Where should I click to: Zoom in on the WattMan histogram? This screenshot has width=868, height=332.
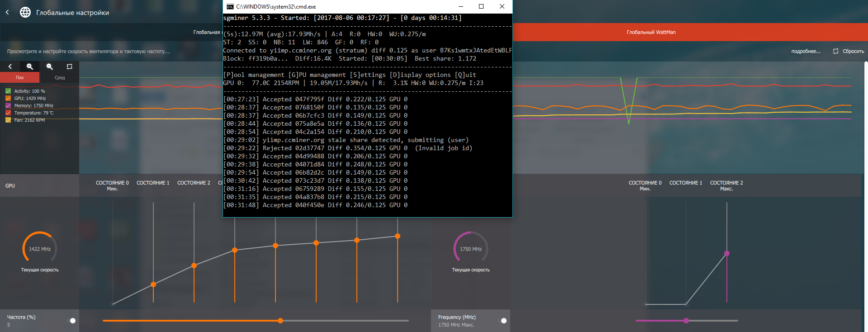pos(30,66)
